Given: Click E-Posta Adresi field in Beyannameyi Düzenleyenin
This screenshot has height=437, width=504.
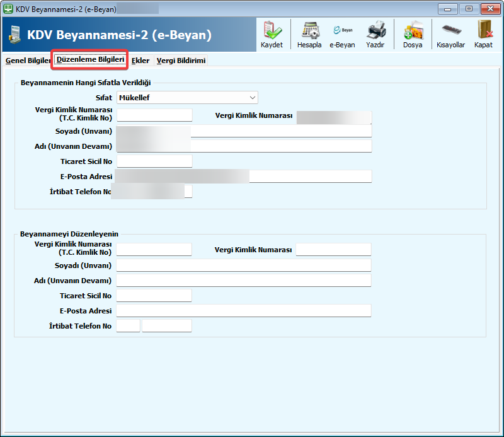Looking at the screenshot, I should point(244,311).
